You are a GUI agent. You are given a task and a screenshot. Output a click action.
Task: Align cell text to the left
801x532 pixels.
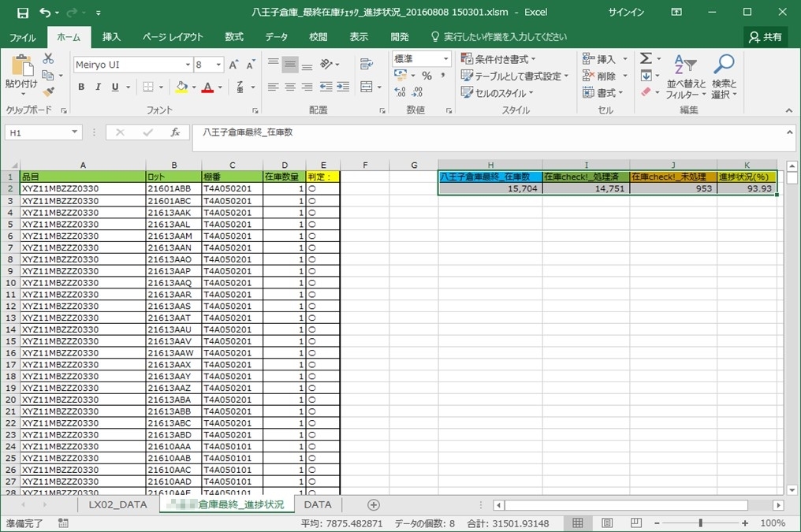[x=274, y=87]
